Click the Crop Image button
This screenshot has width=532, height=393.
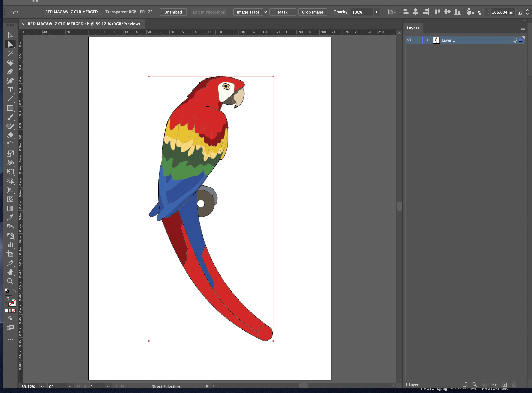coord(312,12)
